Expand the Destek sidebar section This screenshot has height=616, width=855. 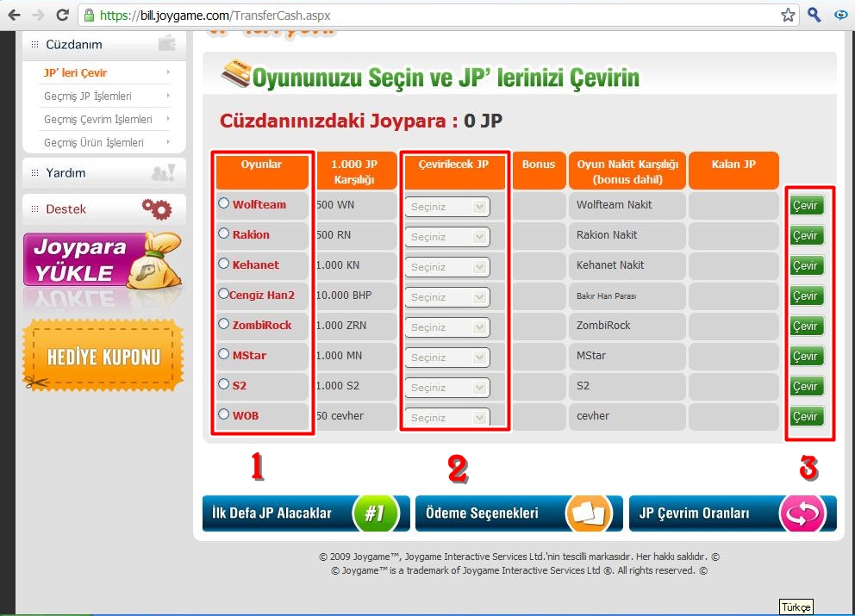coord(104,208)
